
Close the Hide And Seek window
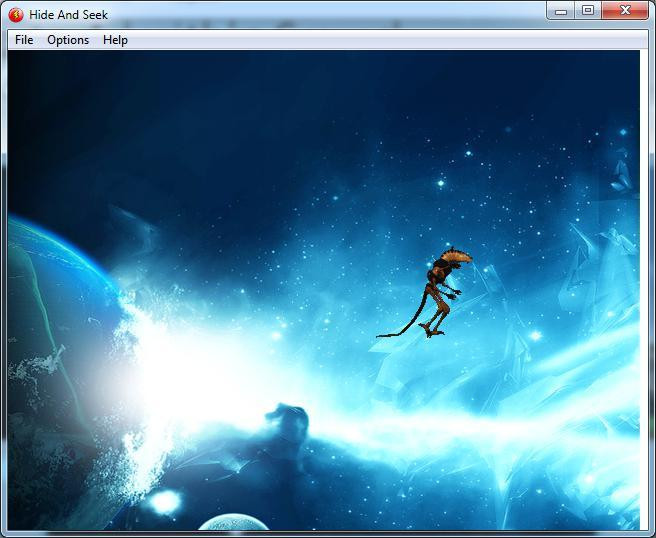pos(625,10)
